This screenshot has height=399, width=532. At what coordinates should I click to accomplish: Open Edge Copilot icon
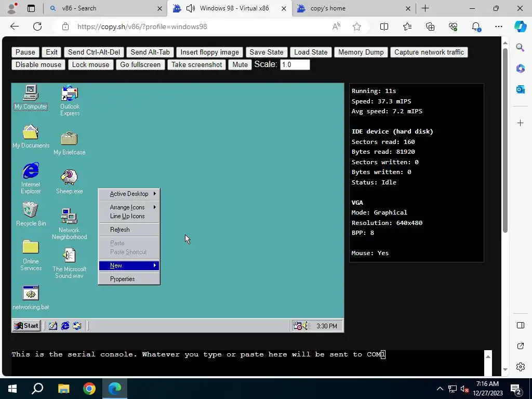[x=520, y=26]
